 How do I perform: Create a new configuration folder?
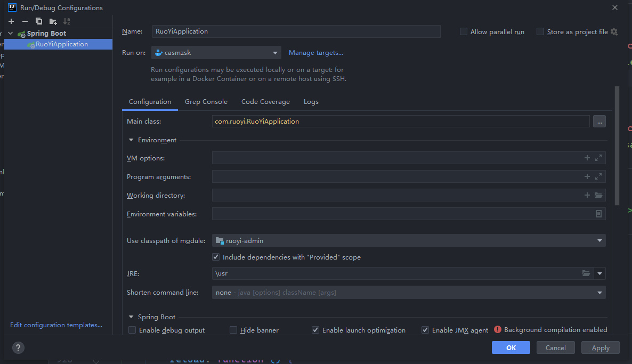click(53, 21)
